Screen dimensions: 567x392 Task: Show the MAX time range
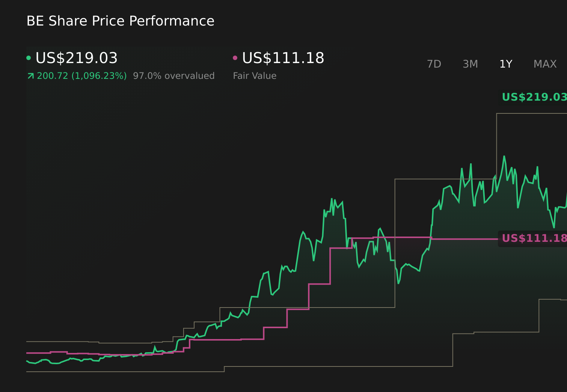[545, 64]
